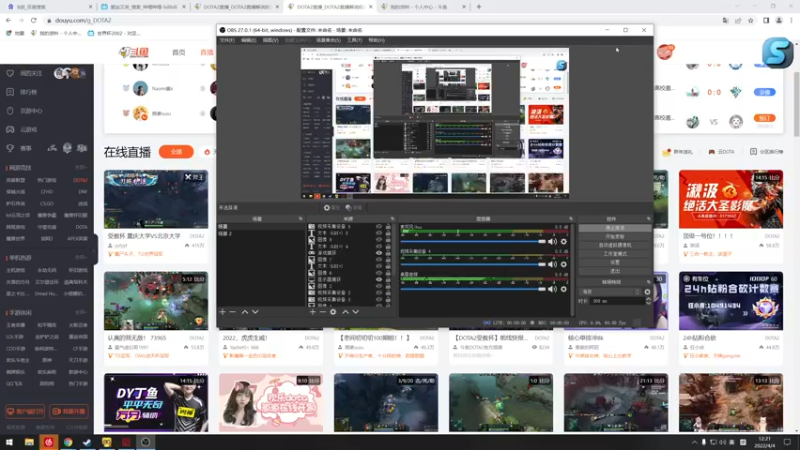The image size is (800, 450).
Task: Open 麦克风/Aux audio settings gear
Action: (564, 241)
